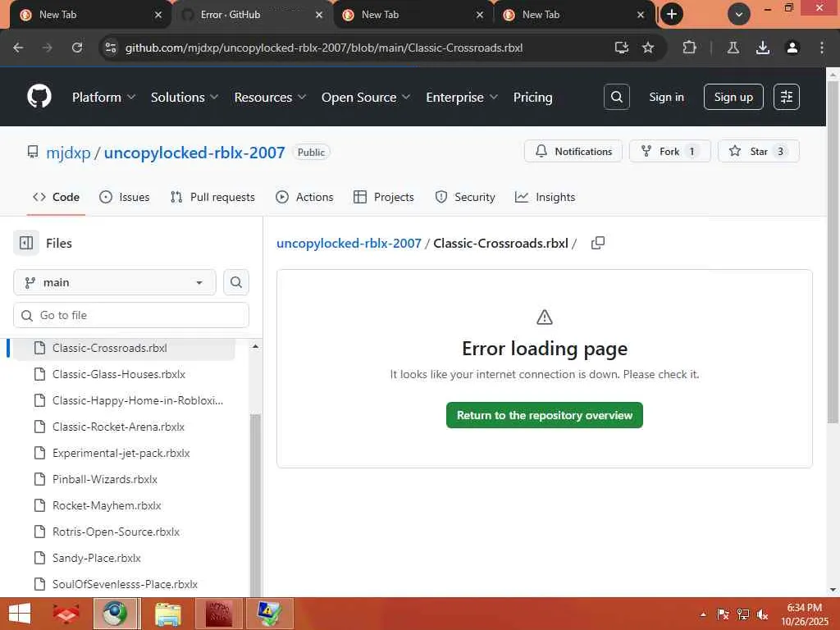This screenshot has width=840, height=630.
Task: Bookmark this page with the star icon
Action: pyautogui.click(x=648, y=48)
